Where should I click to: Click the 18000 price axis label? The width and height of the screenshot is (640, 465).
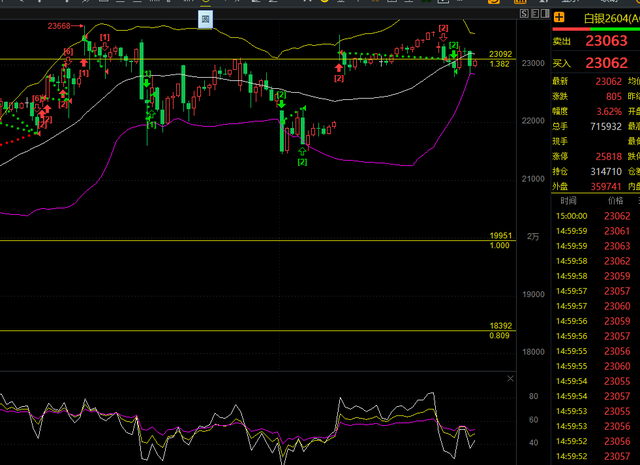pyautogui.click(x=533, y=352)
